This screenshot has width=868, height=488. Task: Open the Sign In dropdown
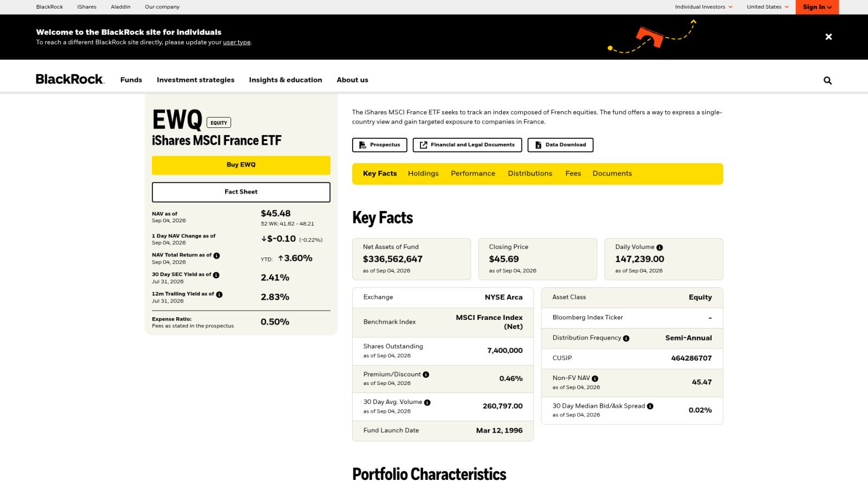click(x=817, y=7)
